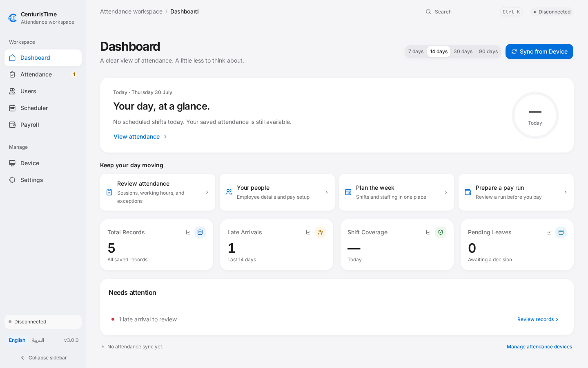
Task: Click the Settings gear icon in the sidebar
Action: (x=12, y=180)
